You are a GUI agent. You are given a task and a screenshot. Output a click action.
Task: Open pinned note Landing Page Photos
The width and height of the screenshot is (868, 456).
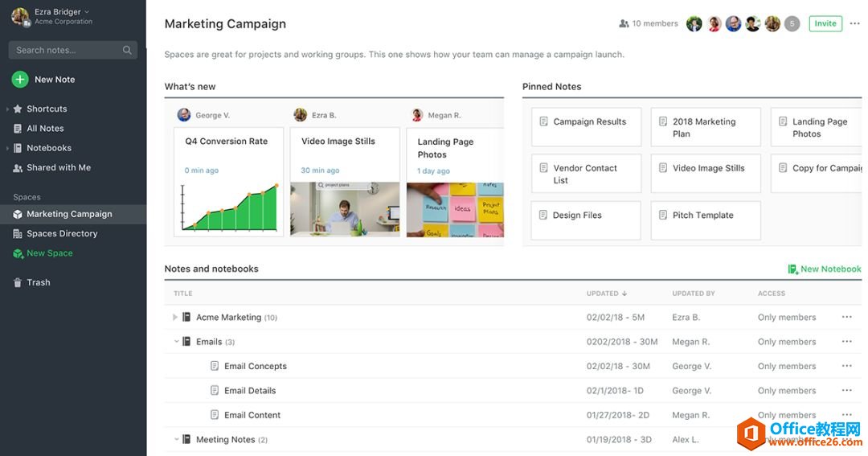tap(816, 127)
